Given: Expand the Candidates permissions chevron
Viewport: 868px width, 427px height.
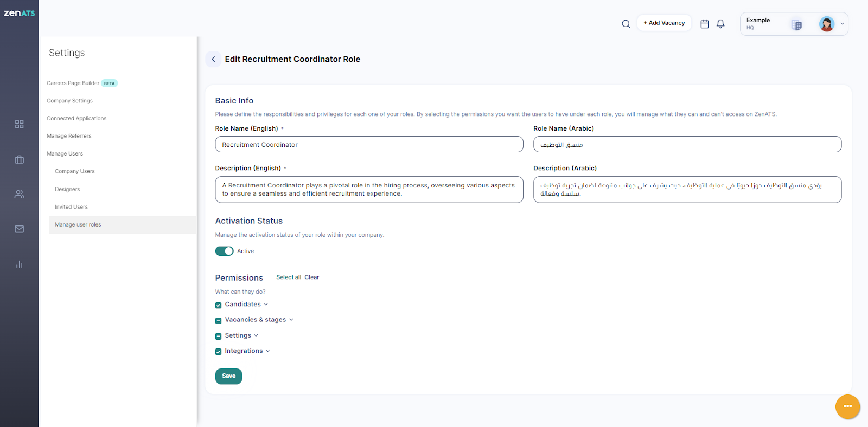Looking at the screenshot, I should click(266, 305).
